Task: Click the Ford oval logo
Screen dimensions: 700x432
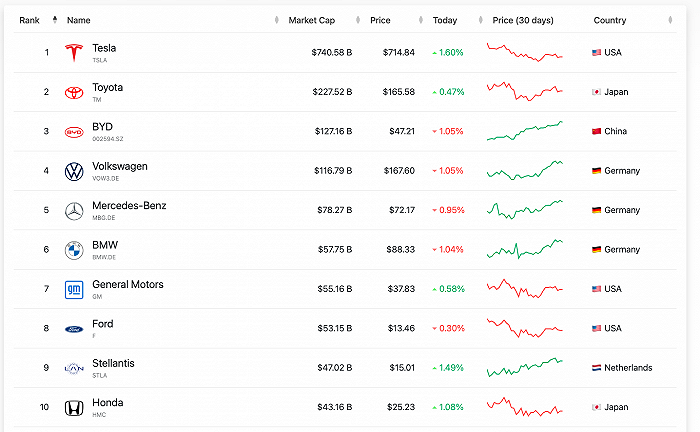Action: (x=73, y=328)
